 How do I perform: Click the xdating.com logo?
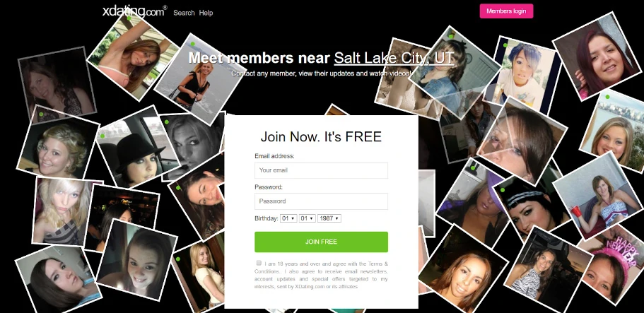135,11
